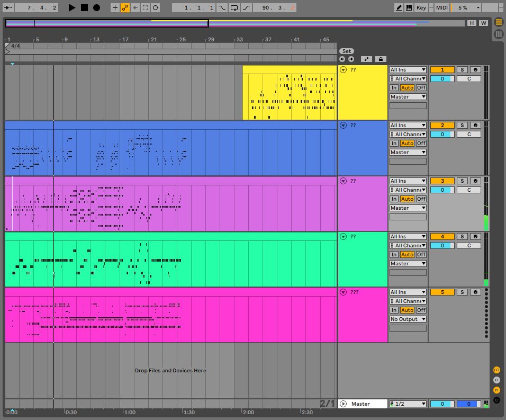Collapse the yellow track 1 fold button
This screenshot has width=506, height=420.
(x=343, y=70)
